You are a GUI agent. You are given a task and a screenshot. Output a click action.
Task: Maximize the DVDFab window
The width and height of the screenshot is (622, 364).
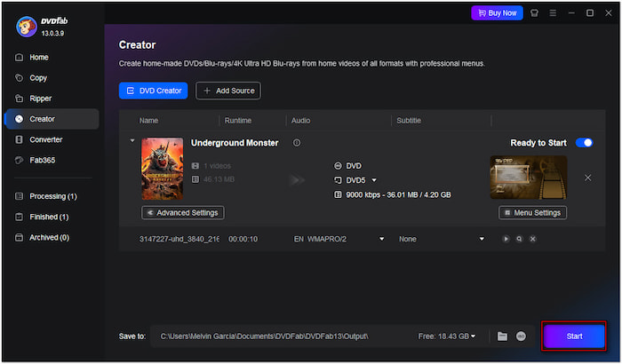tap(590, 13)
